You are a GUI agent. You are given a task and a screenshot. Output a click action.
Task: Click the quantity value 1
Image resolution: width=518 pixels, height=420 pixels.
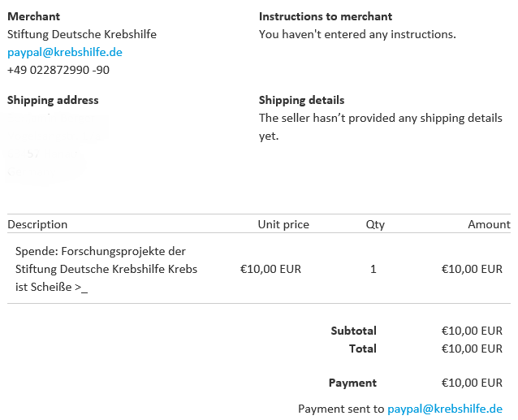pos(373,269)
